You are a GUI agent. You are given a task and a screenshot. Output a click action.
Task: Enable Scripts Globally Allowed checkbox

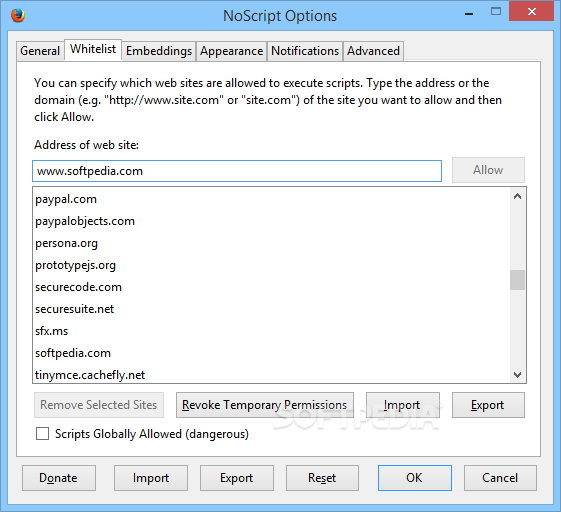43,434
